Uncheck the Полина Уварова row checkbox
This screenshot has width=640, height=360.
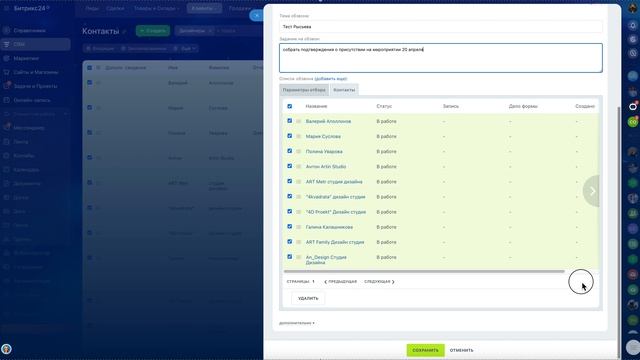[x=289, y=151]
